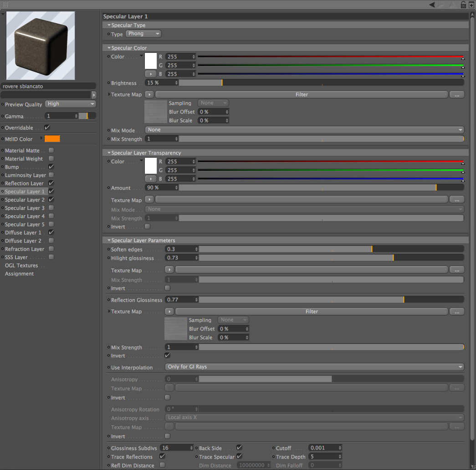
Task: Open the Assignment page in sidebar
Action: pyautogui.click(x=19, y=274)
